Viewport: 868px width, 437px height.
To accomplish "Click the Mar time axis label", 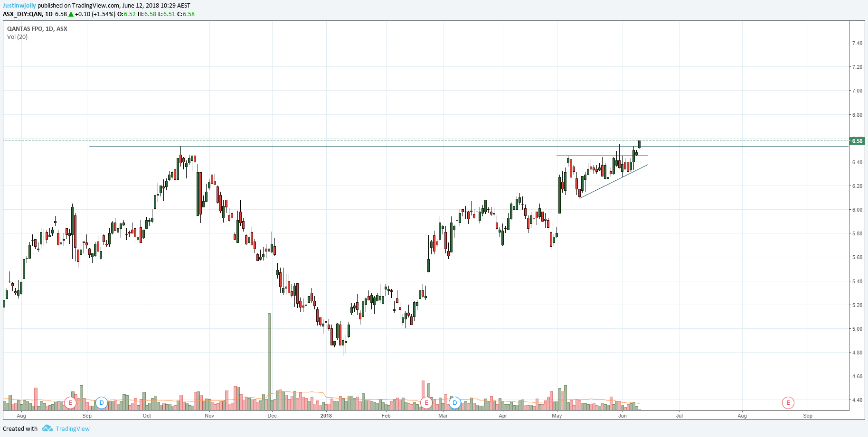I will point(443,416).
